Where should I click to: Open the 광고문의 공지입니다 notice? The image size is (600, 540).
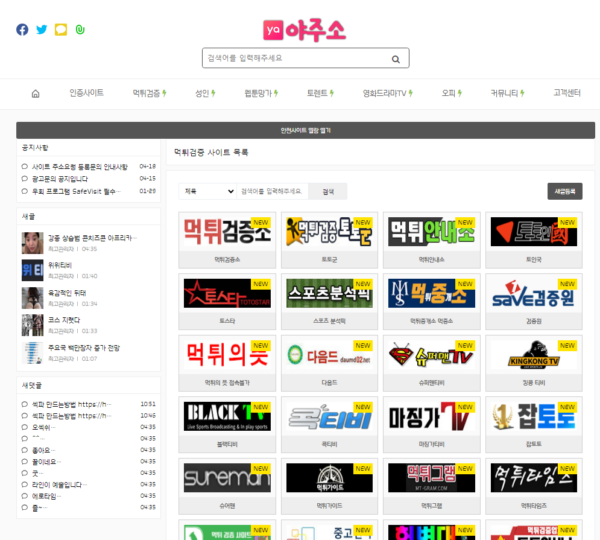[60, 179]
